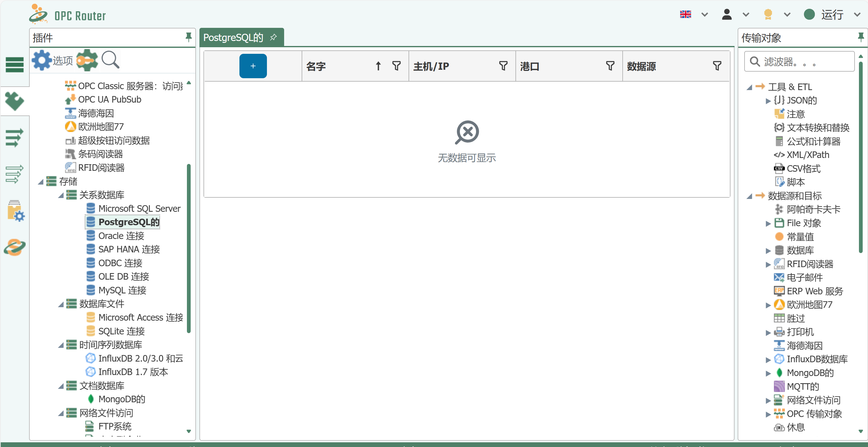Collapse the relational databases tree node
The width and height of the screenshot is (868, 447).
(x=61, y=196)
